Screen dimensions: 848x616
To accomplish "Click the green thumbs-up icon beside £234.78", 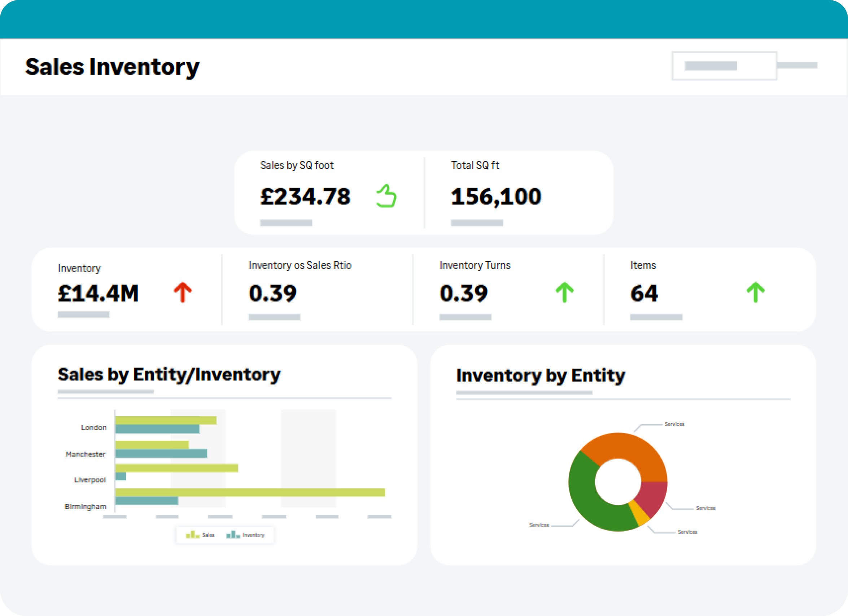I will [x=386, y=196].
